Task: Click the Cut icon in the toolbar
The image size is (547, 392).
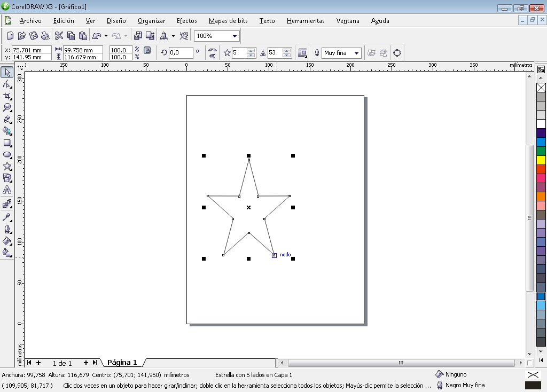Action: 58,35
